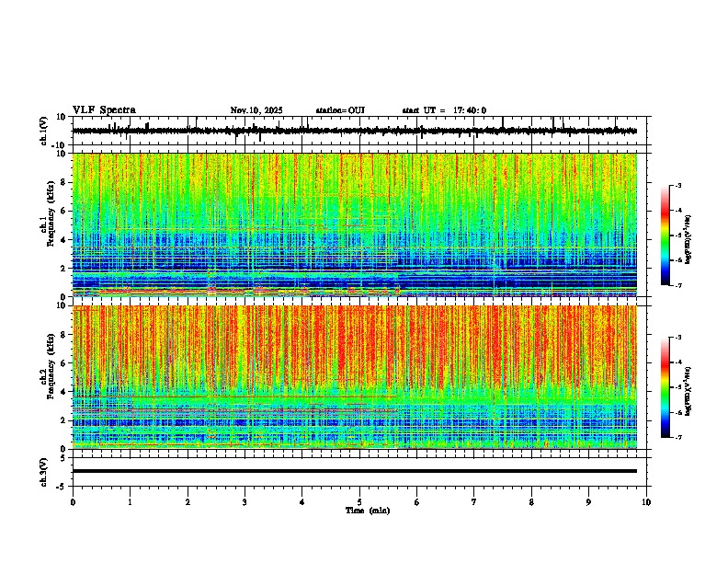The image size is (728, 563).
Task: Click the ch.1 voltage waveform trace
Action: (355, 131)
